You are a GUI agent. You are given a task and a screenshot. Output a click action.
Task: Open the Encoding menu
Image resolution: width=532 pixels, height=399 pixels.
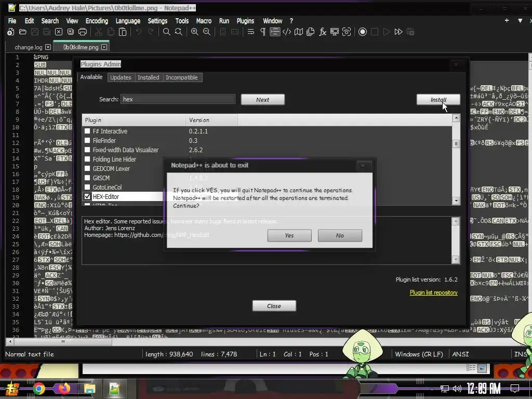point(97,21)
